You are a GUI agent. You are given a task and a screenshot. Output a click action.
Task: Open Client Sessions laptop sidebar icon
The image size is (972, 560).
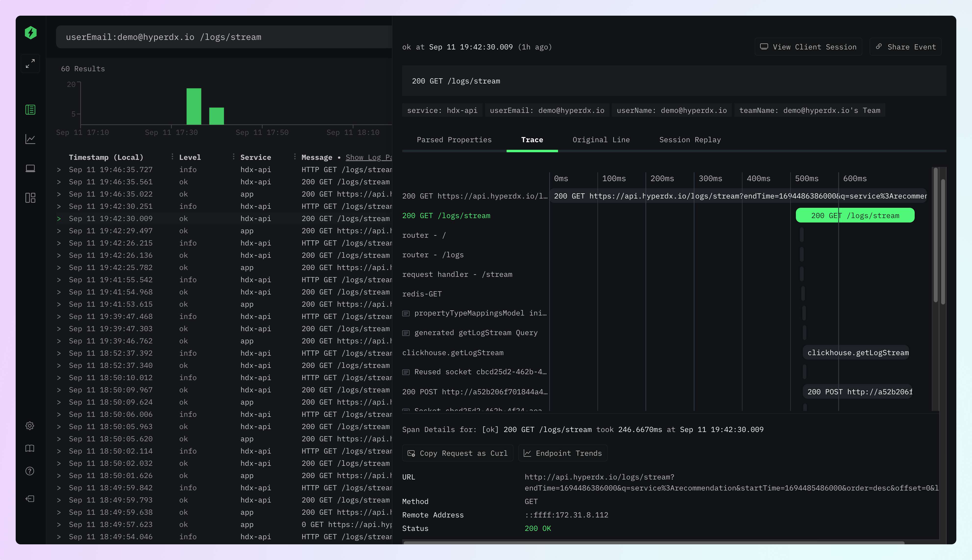[30, 168]
